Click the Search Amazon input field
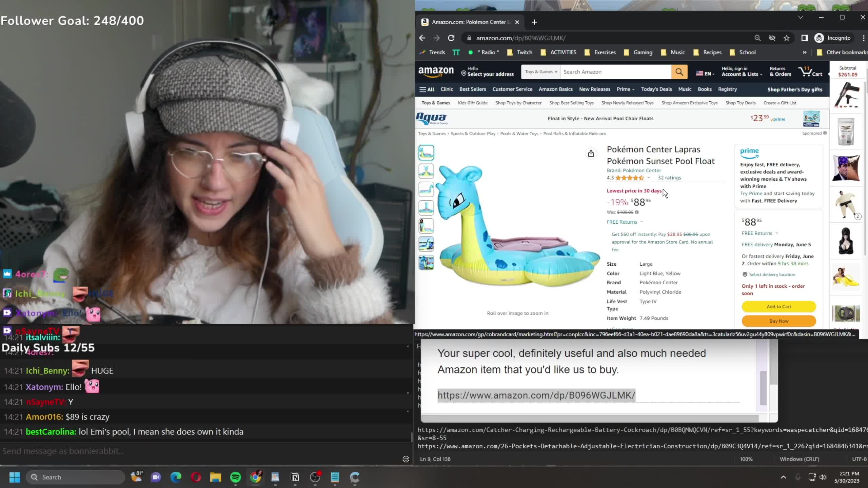 [615, 72]
